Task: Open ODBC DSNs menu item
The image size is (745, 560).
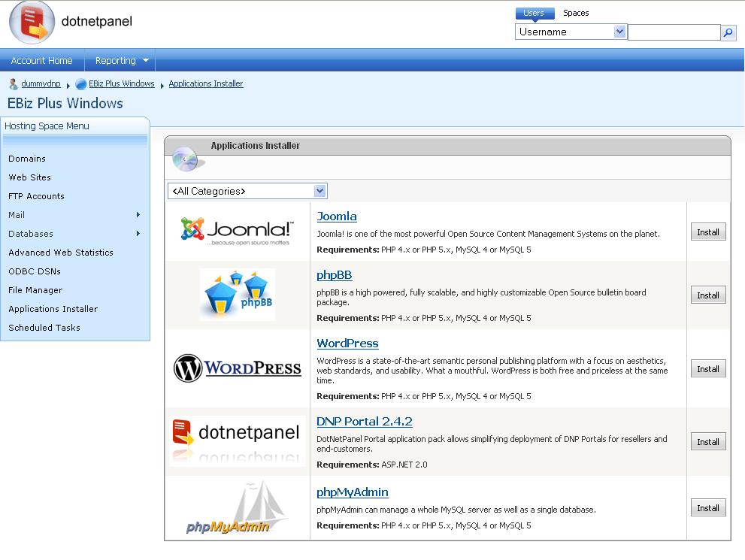Action: point(35,271)
